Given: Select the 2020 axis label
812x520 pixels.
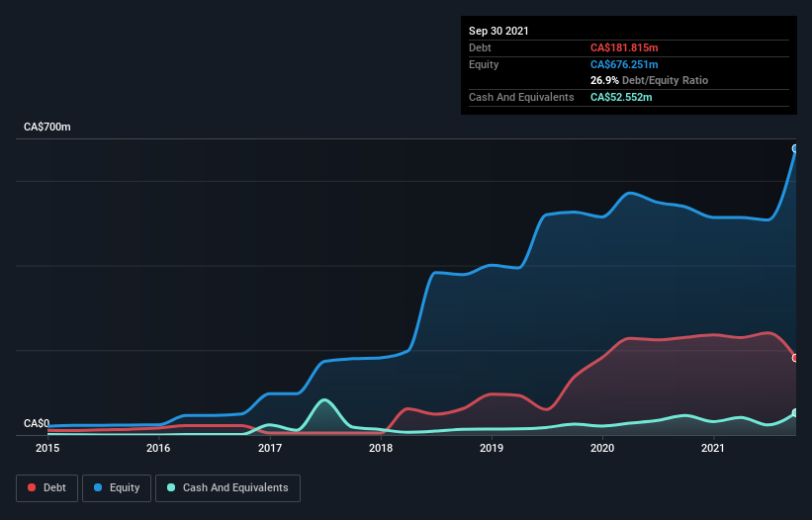Looking at the screenshot, I should (x=602, y=448).
